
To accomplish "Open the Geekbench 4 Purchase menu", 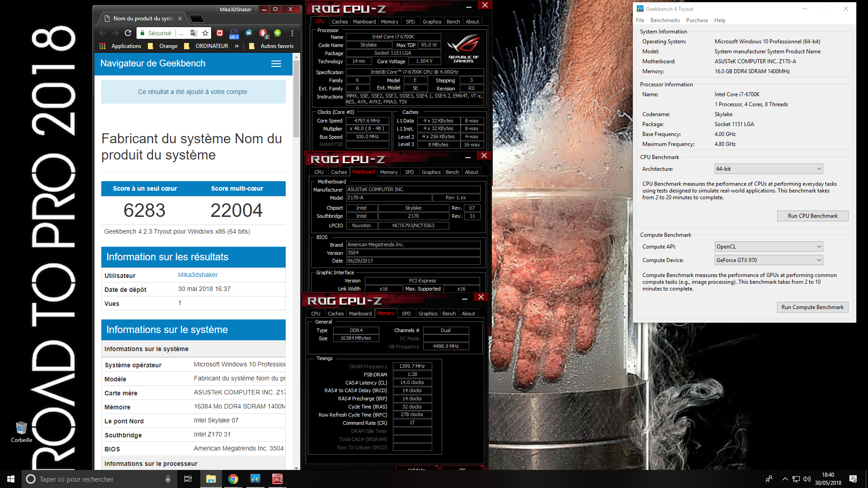I will [697, 20].
